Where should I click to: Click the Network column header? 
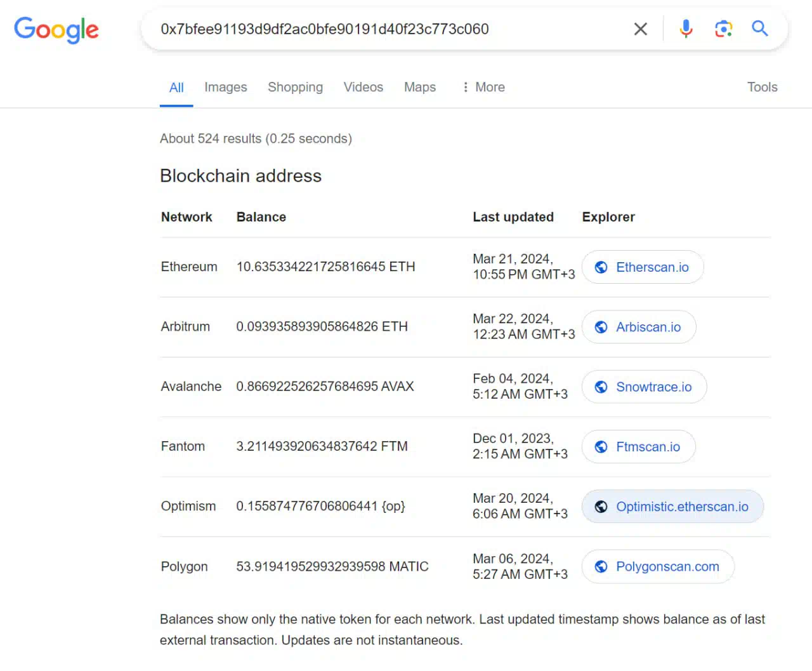click(187, 217)
